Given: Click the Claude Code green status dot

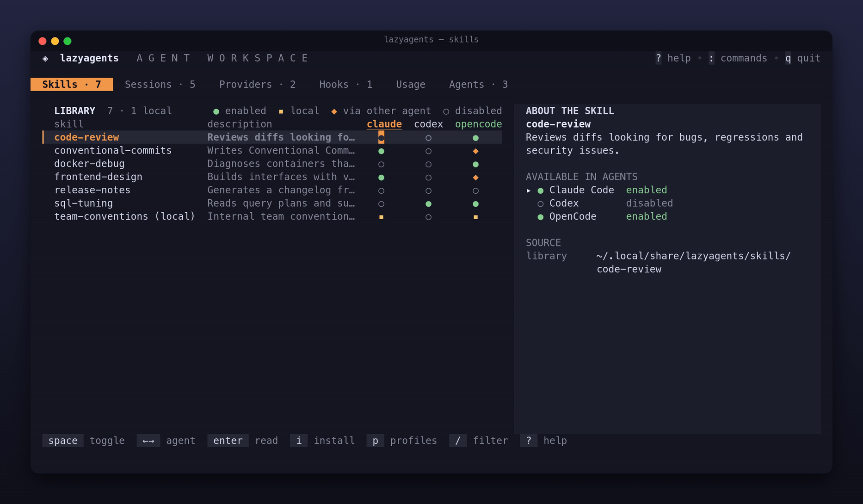Looking at the screenshot, I should click(x=540, y=191).
